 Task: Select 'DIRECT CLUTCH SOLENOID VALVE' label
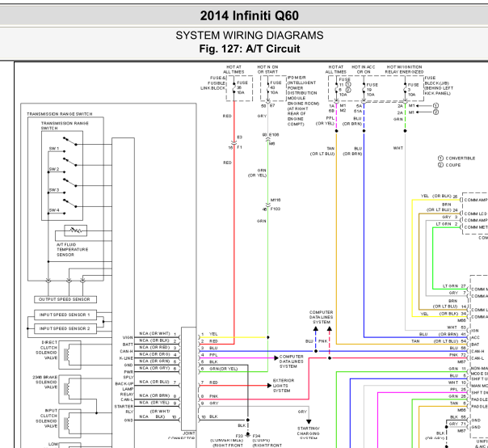click(47, 350)
